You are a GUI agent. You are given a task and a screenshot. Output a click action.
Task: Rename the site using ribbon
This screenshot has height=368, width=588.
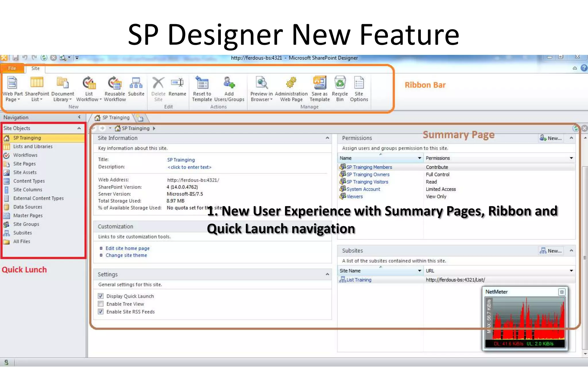coord(177,86)
